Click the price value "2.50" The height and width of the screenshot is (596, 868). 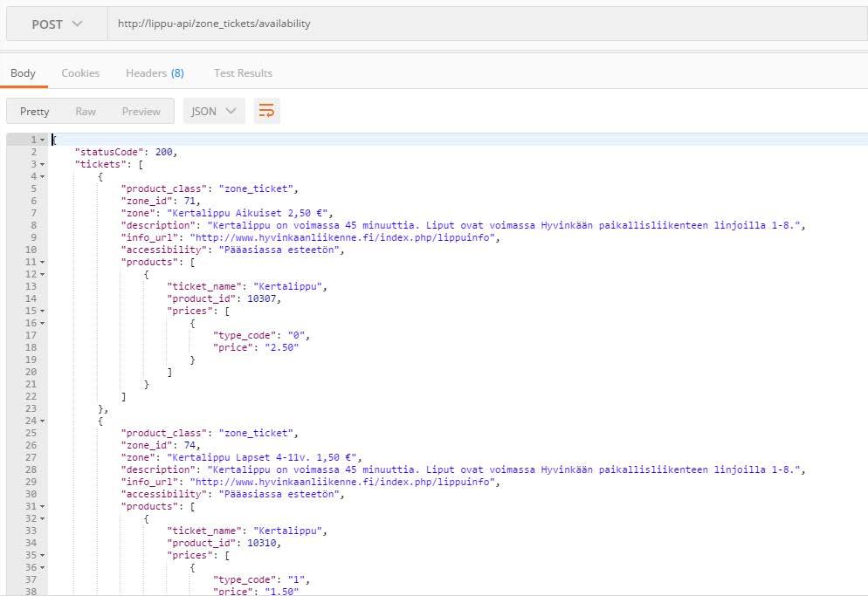pyautogui.click(x=282, y=347)
